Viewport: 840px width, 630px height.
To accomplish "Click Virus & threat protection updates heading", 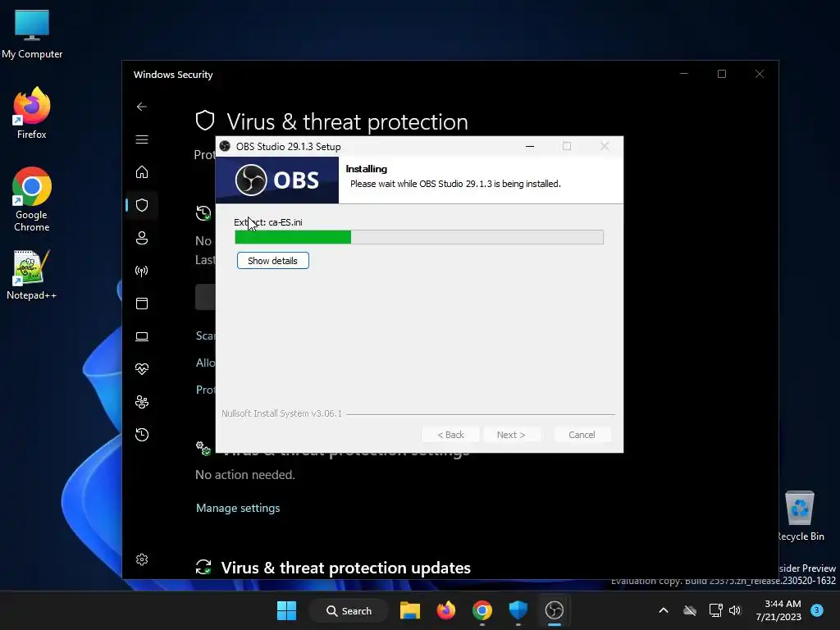I will (x=345, y=568).
